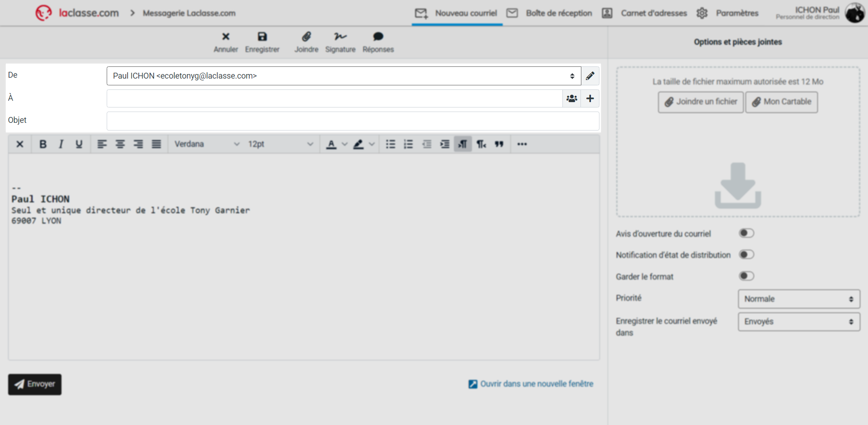The width and height of the screenshot is (868, 425).
Task: Apply underline formatting to the text
Action: [x=79, y=144]
